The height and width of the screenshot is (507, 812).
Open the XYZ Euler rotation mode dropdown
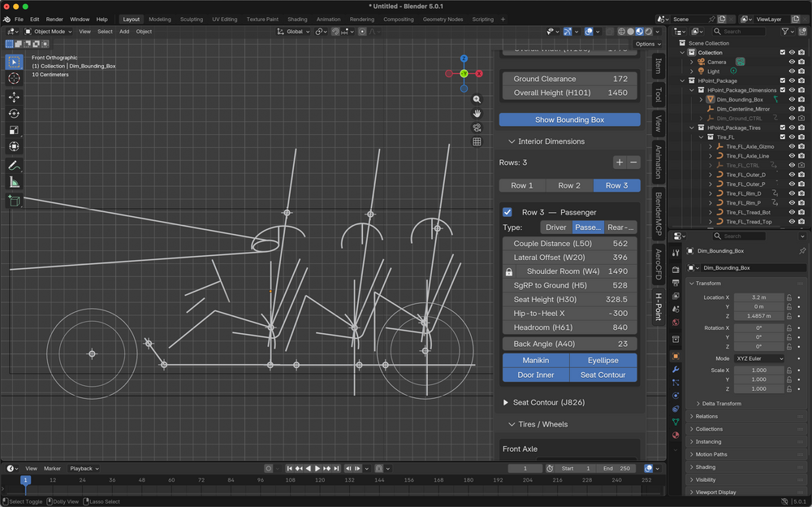click(x=759, y=359)
